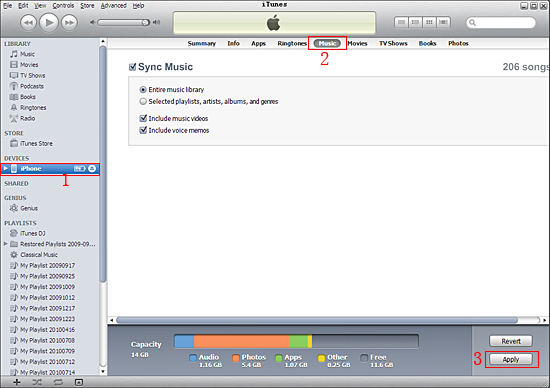This screenshot has height=388, width=550.
Task: Switch to the album list view button
Action: click(415, 22)
